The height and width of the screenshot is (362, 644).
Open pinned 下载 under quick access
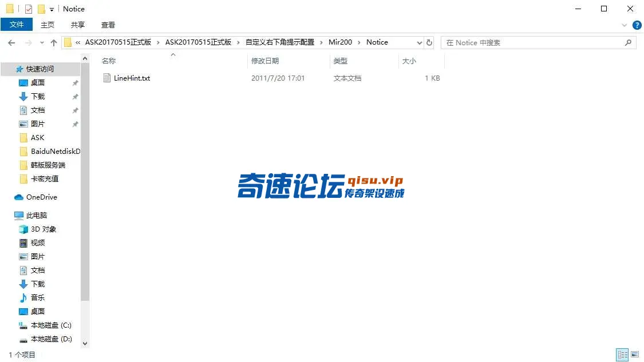38,97
